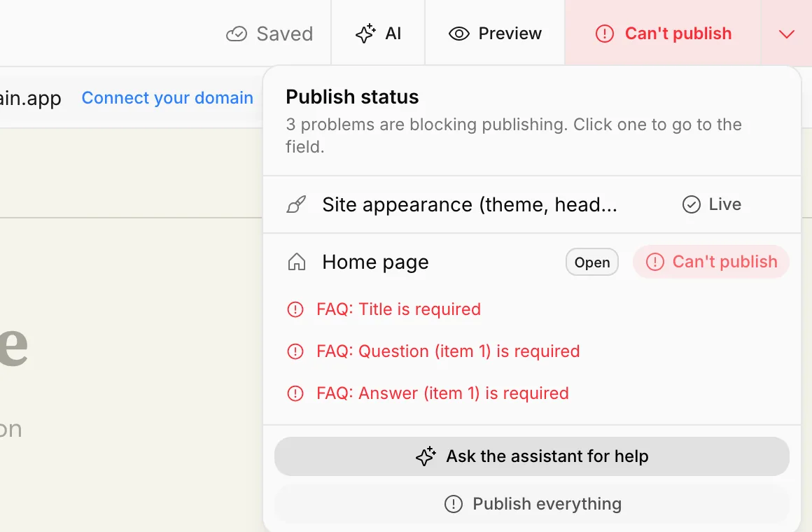Image resolution: width=812 pixels, height=532 pixels.
Task: Select the Home page row
Action: [x=532, y=262]
